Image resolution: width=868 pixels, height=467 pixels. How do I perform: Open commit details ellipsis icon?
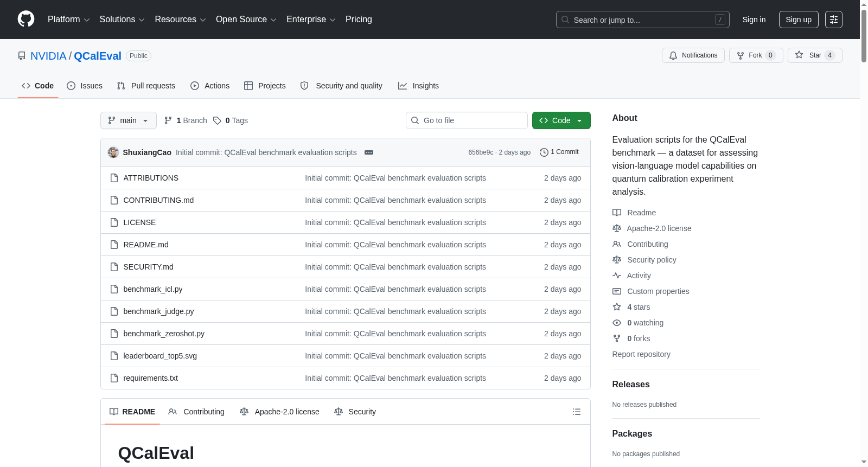click(x=369, y=152)
